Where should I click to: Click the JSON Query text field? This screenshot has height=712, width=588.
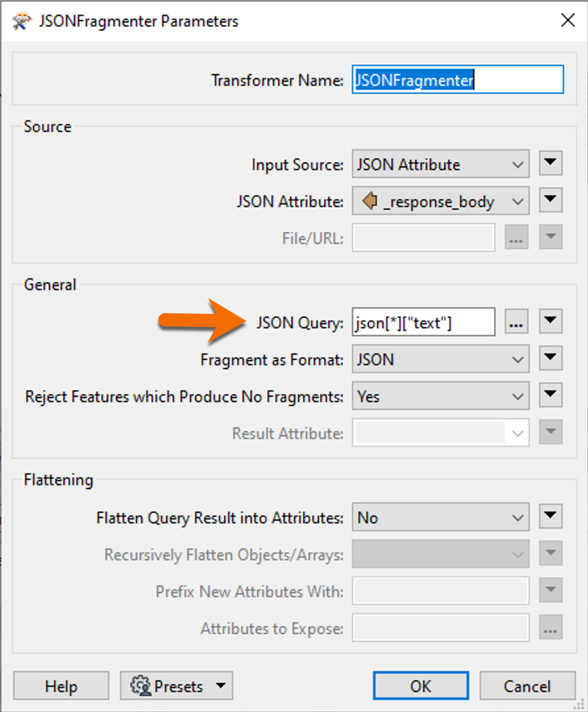(x=423, y=322)
